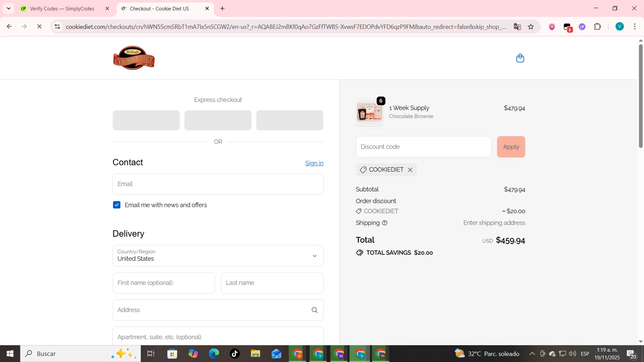Show hidden system tray icons
This screenshot has width=644, height=362.
click(532, 354)
